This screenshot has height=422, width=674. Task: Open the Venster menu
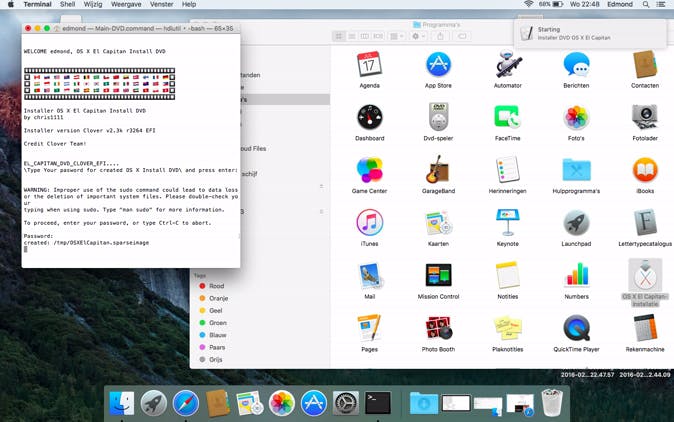click(162, 4)
